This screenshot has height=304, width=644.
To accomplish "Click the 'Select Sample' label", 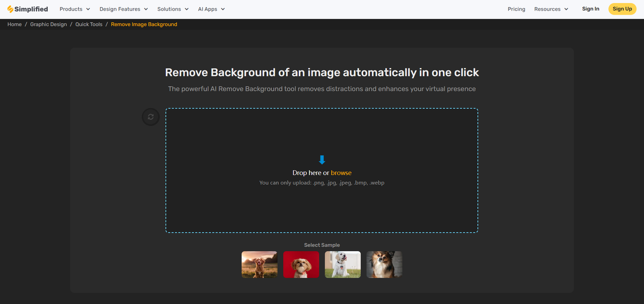I will [x=322, y=245].
